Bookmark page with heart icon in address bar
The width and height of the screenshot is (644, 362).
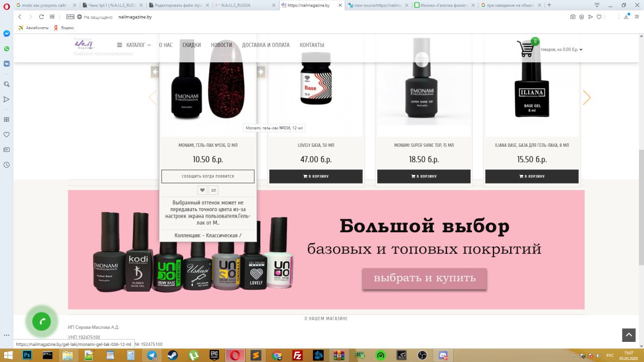coord(599,17)
